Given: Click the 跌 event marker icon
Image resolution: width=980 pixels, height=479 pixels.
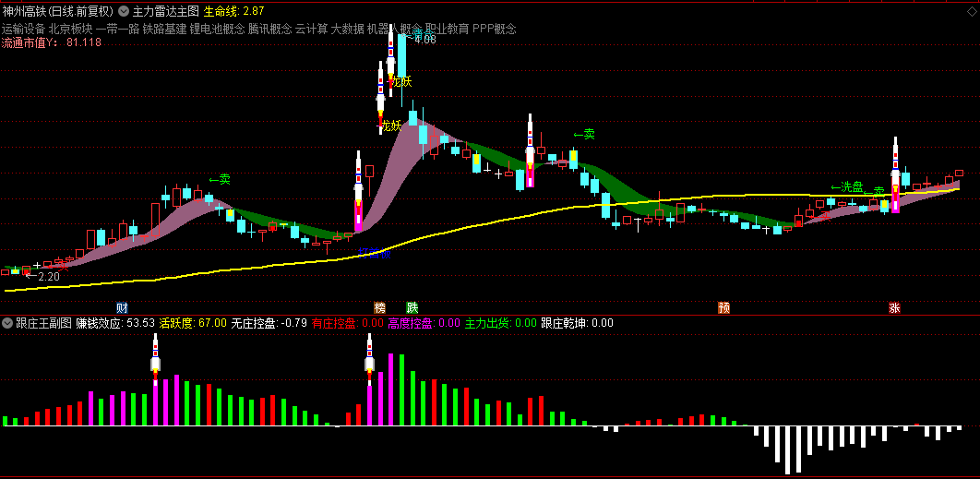Looking at the screenshot, I should coord(412,307).
